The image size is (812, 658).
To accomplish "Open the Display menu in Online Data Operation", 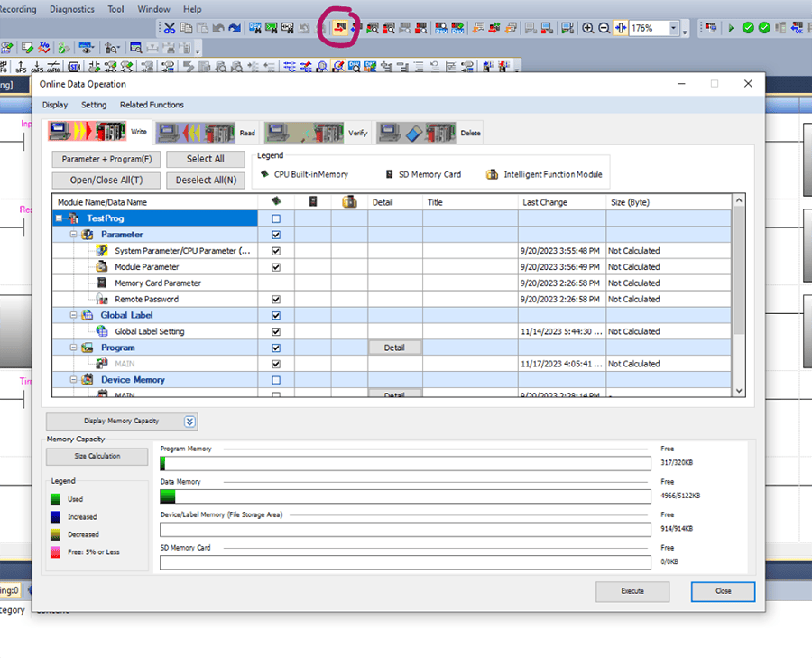I will pyautogui.click(x=55, y=105).
